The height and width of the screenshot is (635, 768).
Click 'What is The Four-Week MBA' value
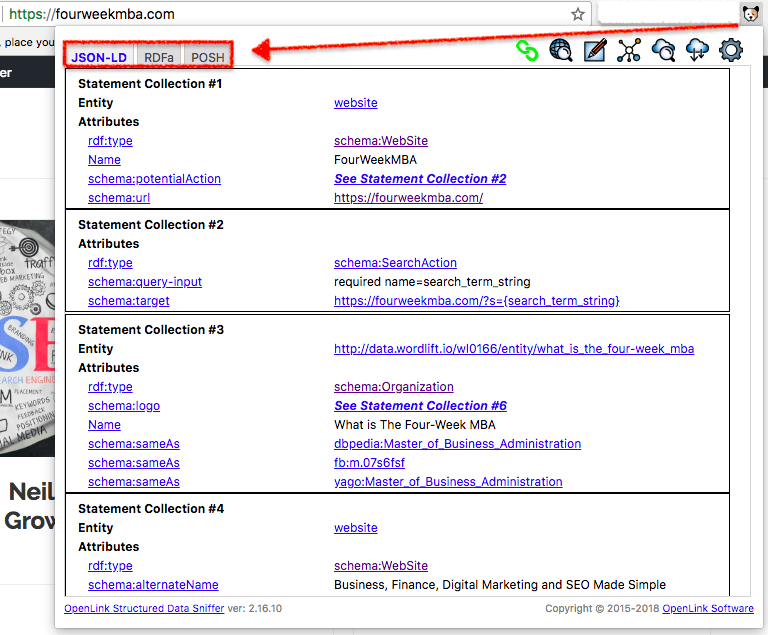tap(414, 425)
